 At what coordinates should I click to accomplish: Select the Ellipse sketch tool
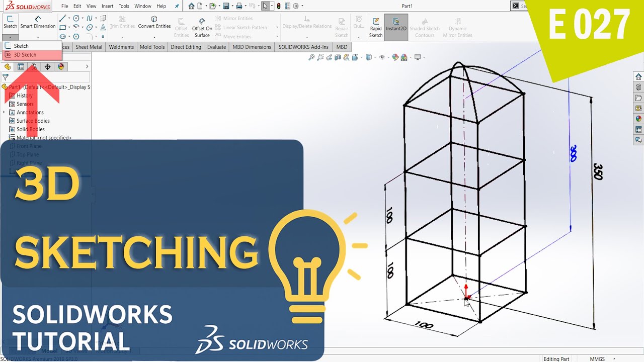90,27
